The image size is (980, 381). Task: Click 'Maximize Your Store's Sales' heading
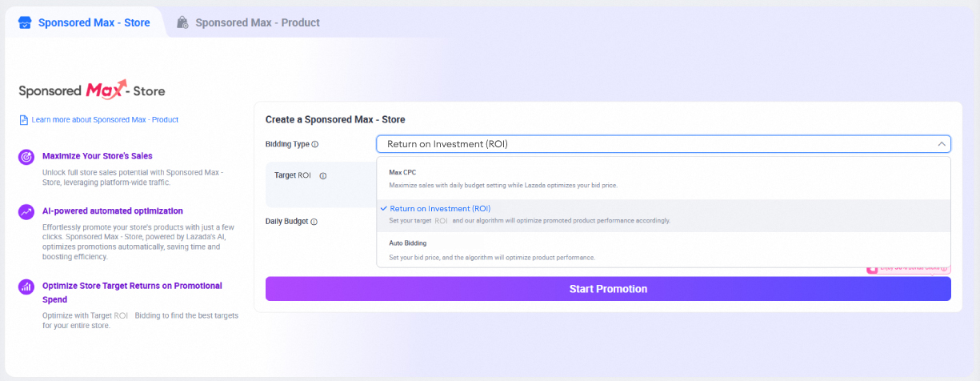click(x=97, y=156)
